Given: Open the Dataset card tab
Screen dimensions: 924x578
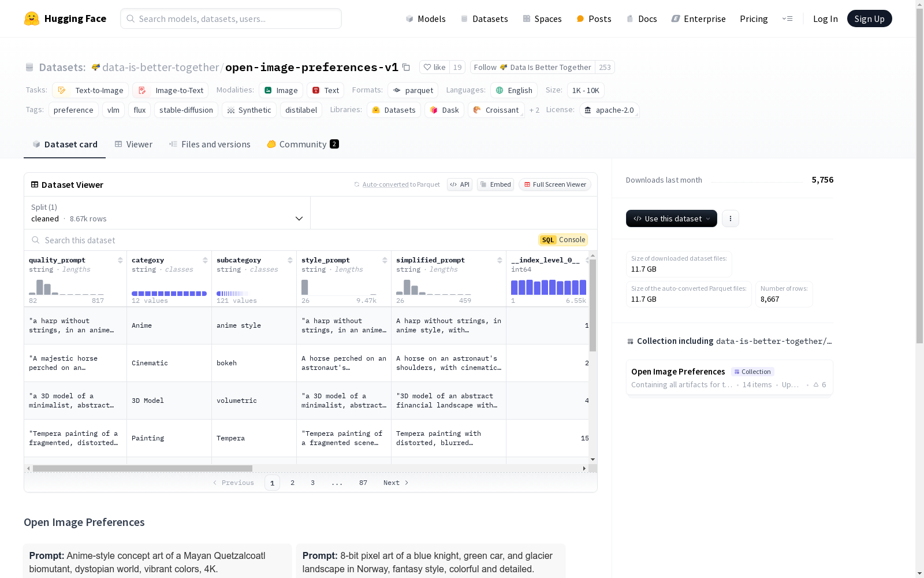Looking at the screenshot, I should (65, 144).
